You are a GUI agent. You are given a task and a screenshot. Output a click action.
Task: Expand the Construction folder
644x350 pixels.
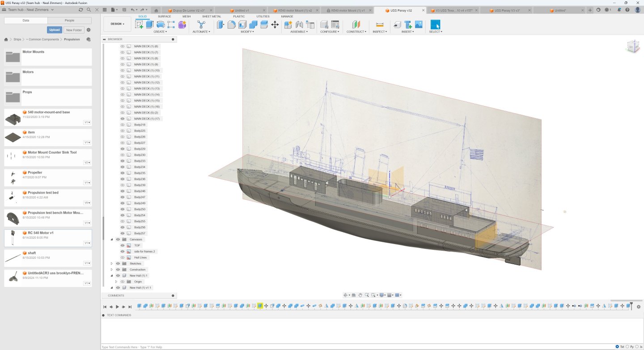[x=112, y=270]
